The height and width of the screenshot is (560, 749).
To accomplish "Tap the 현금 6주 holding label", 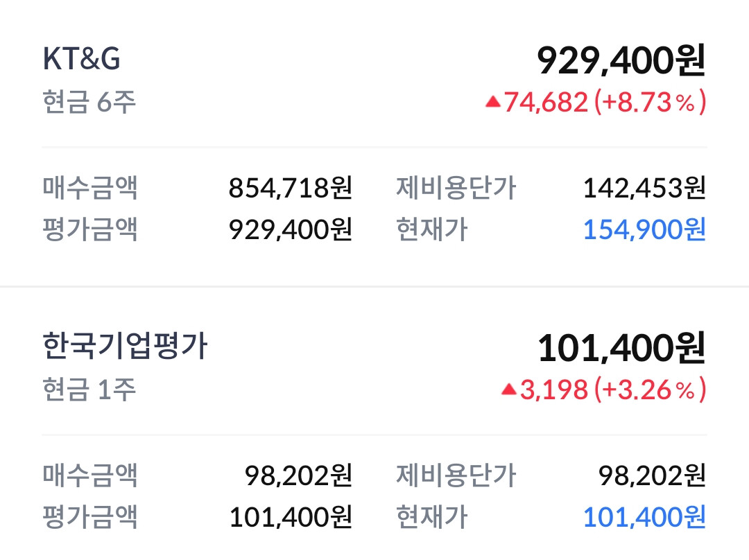I will (89, 103).
